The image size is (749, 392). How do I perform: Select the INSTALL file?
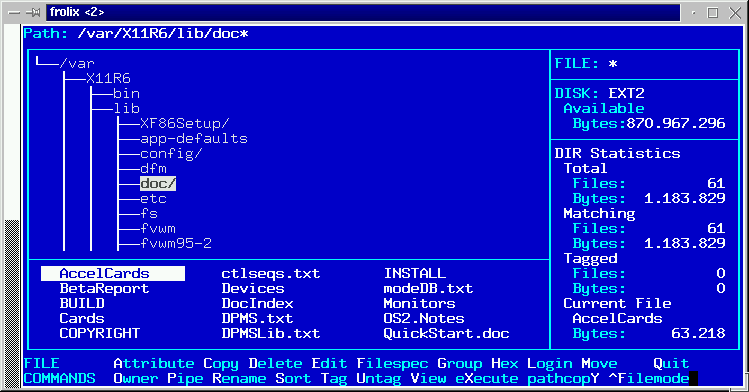click(x=414, y=274)
